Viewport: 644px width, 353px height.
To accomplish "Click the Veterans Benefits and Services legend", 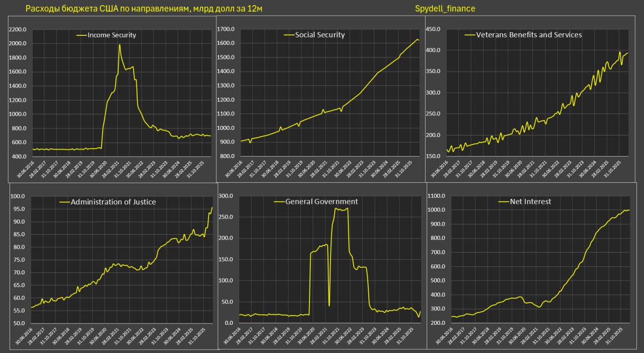I will (529, 35).
